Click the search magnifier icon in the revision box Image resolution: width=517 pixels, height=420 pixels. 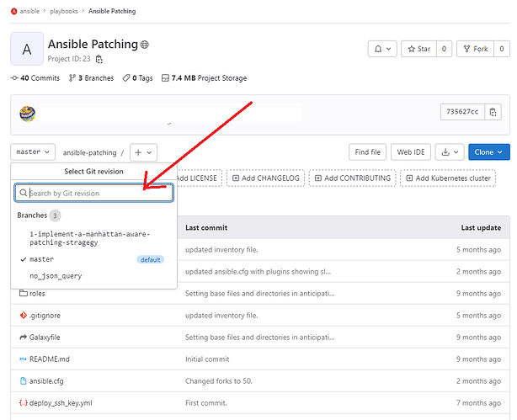(x=23, y=193)
